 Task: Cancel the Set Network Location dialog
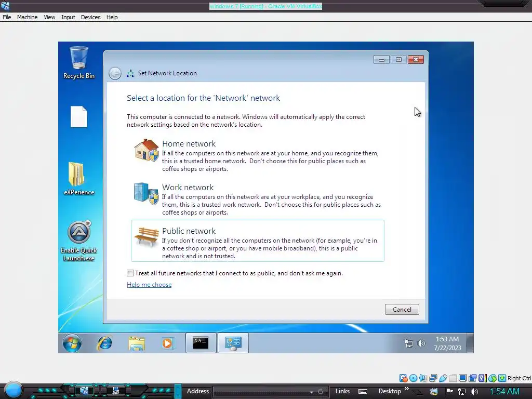point(402,310)
